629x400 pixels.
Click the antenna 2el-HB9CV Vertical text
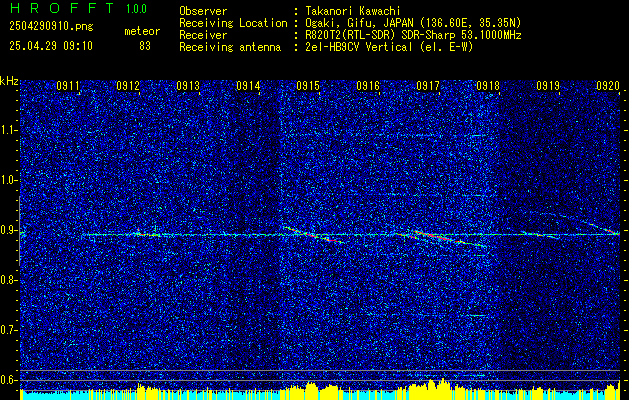[x=390, y=47]
